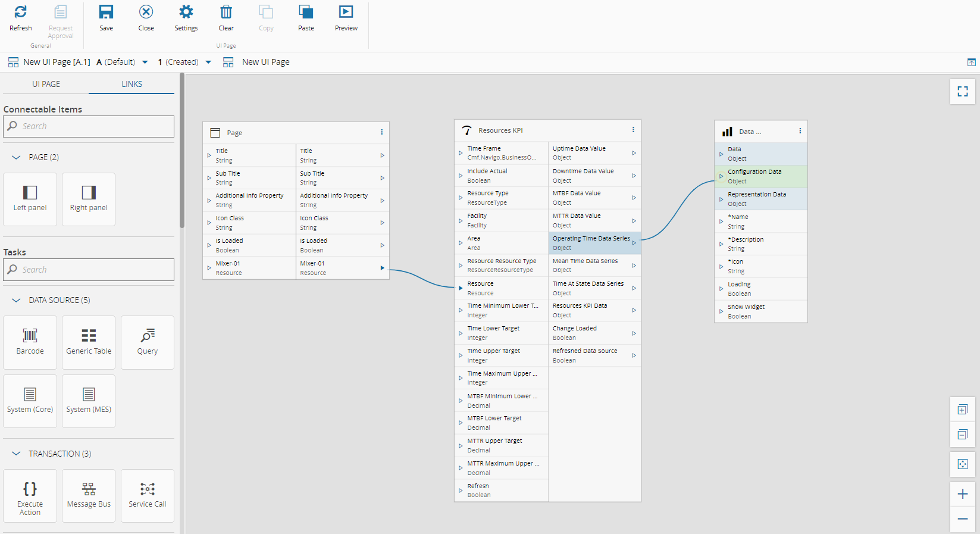Open the version A (Default) dropdown
Screen dimensions: 980x534
click(x=145, y=62)
